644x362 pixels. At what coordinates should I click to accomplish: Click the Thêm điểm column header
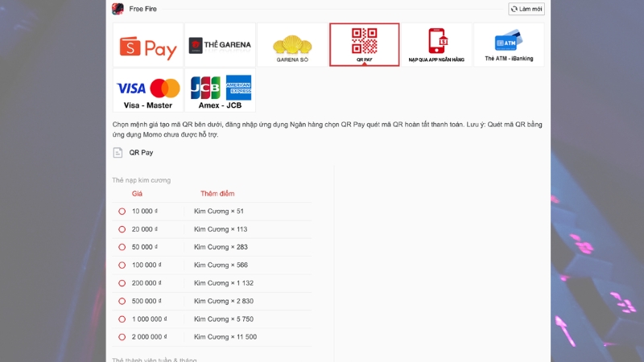click(217, 194)
